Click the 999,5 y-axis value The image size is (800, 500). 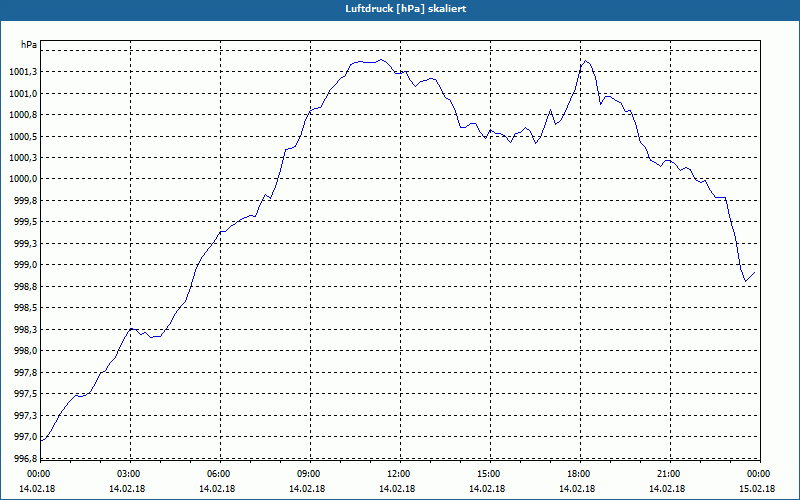click(x=25, y=222)
